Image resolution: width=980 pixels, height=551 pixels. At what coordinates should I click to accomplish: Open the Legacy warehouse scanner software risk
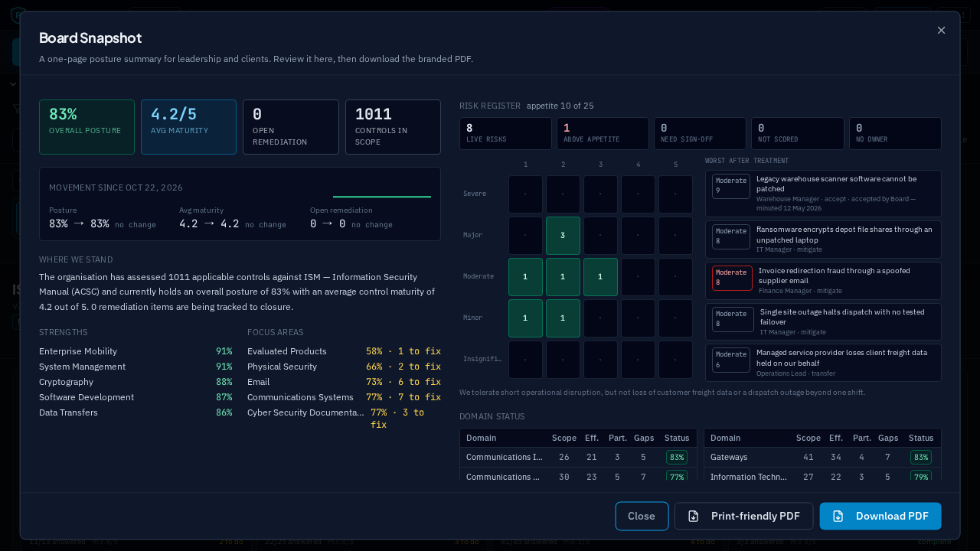tap(823, 194)
